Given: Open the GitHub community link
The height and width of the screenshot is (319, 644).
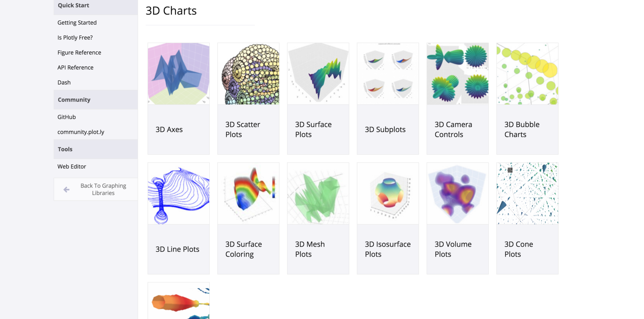Looking at the screenshot, I should 67,117.
